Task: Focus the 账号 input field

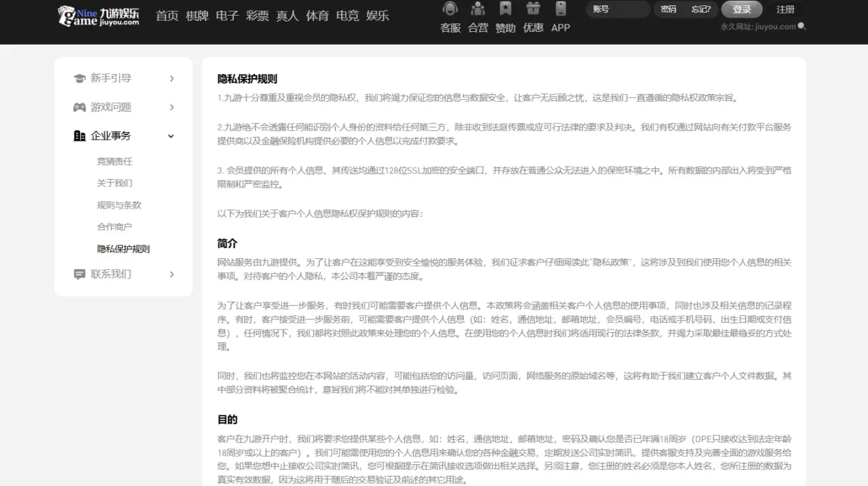Action: click(x=618, y=9)
